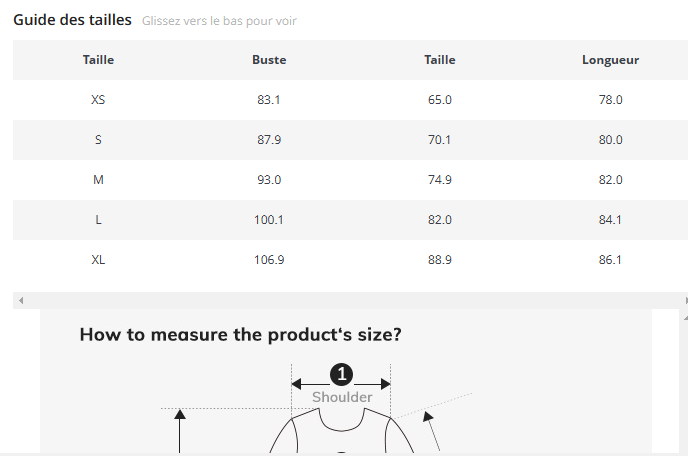
Task: Select the M size row label
Action: click(x=98, y=180)
